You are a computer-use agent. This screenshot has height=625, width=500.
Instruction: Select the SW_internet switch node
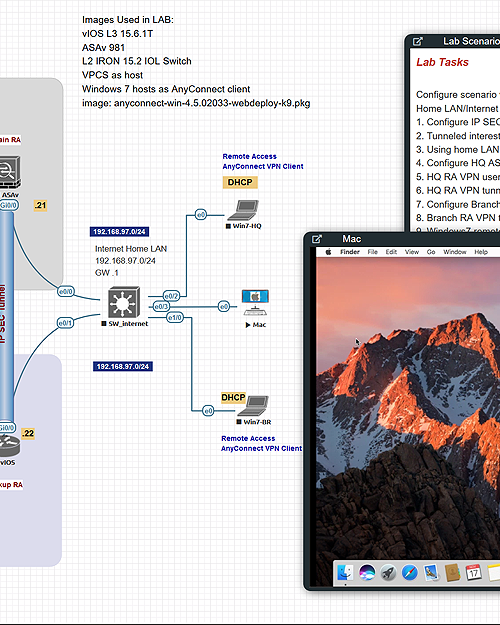124,302
